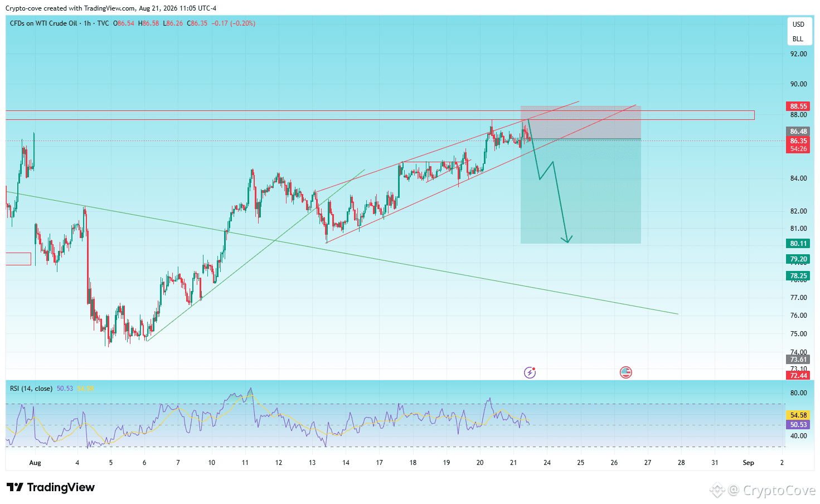
Task: Select the close value C86.35
Action: coord(197,23)
